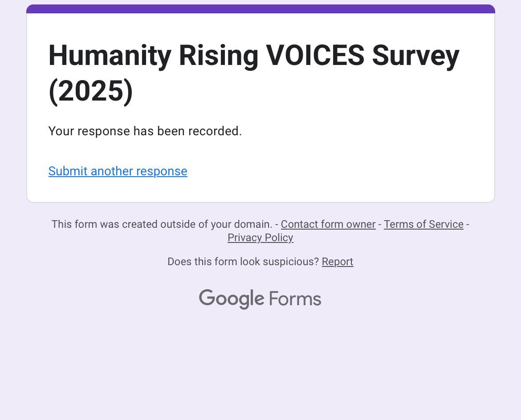Click the word "Humanity" in the title

click(x=110, y=56)
